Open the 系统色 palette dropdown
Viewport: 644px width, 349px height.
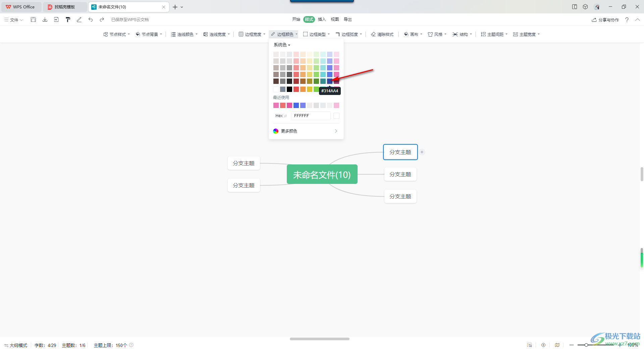(x=282, y=45)
